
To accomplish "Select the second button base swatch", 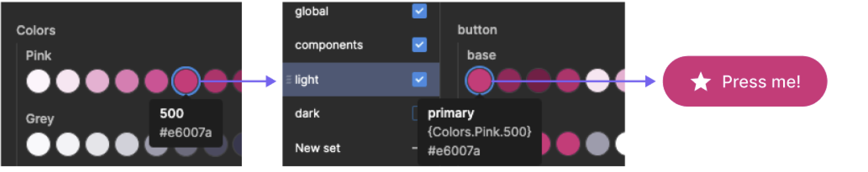I will pos(509,80).
